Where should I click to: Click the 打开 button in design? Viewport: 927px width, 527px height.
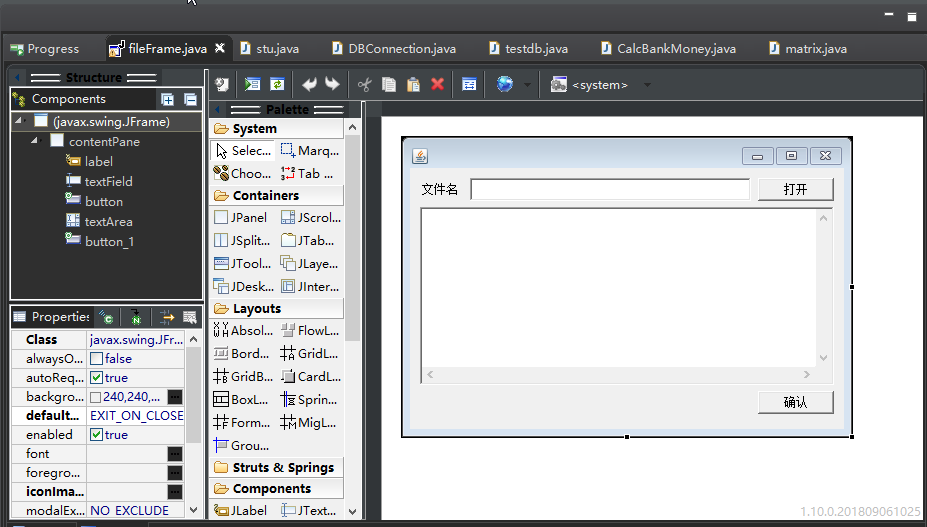[796, 189]
